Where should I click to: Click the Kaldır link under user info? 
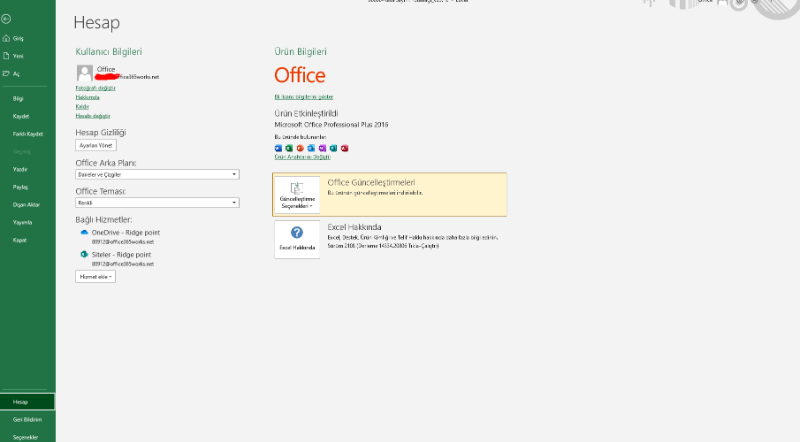coord(82,107)
